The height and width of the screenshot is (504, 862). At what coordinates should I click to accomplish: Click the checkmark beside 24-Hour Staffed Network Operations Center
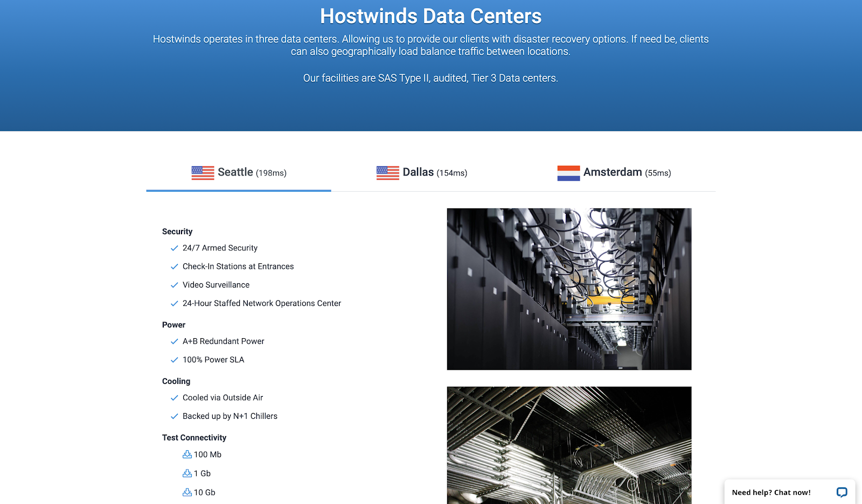[x=175, y=304]
